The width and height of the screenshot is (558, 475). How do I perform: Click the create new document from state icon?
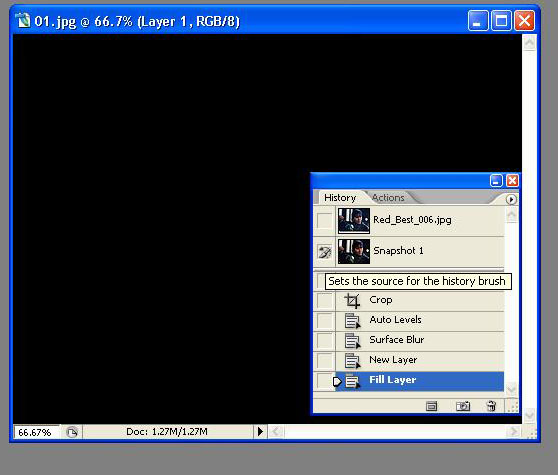coord(431,406)
